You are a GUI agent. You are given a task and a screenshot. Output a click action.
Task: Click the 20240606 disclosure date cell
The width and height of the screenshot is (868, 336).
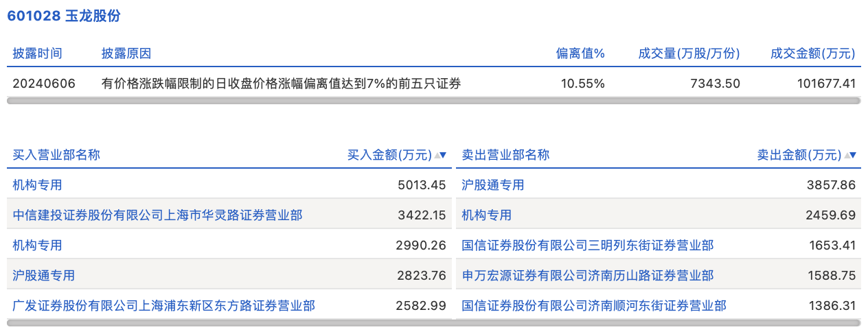click(x=44, y=84)
